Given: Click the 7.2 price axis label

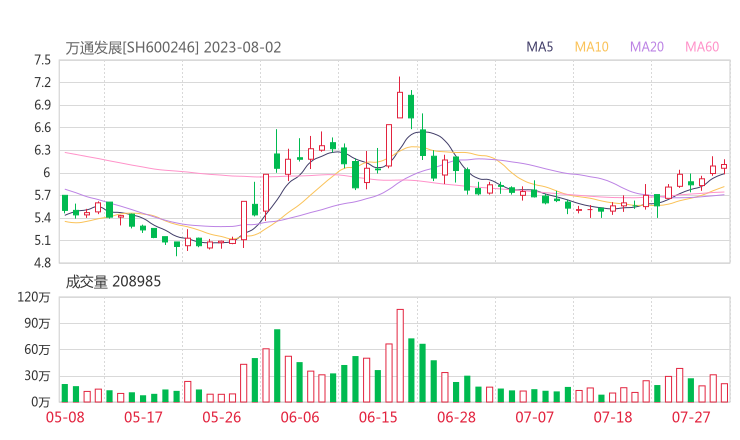Looking at the screenshot, I should click(x=42, y=83).
